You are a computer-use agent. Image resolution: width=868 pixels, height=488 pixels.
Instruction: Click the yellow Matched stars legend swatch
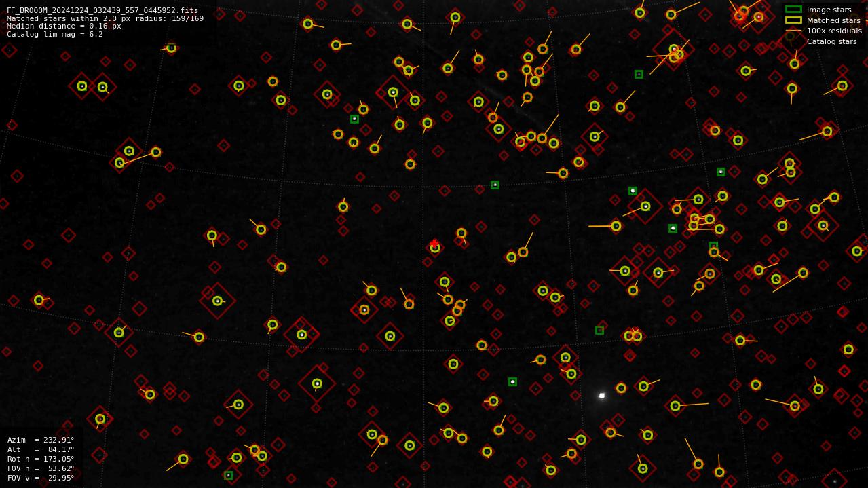tap(793, 20)
